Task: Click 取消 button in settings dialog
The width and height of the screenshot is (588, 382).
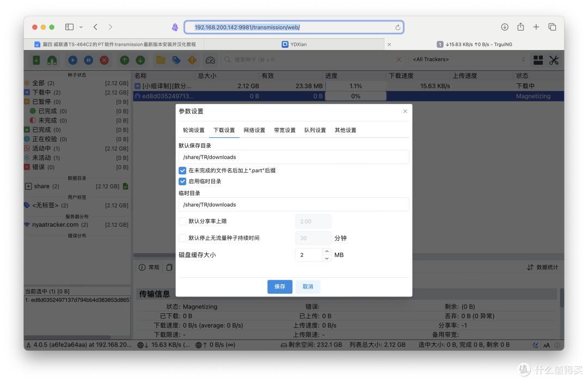Action: pos(308,287)
